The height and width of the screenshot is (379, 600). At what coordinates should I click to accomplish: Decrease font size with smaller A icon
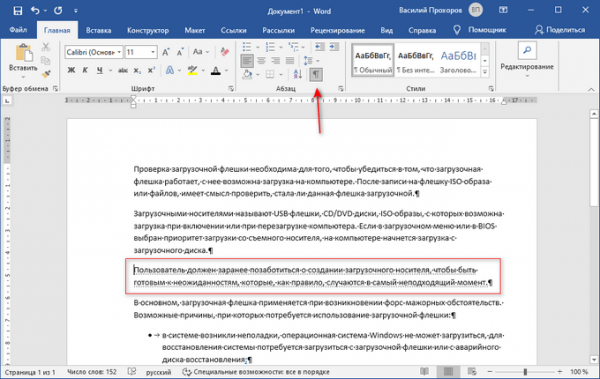point(179,52)
